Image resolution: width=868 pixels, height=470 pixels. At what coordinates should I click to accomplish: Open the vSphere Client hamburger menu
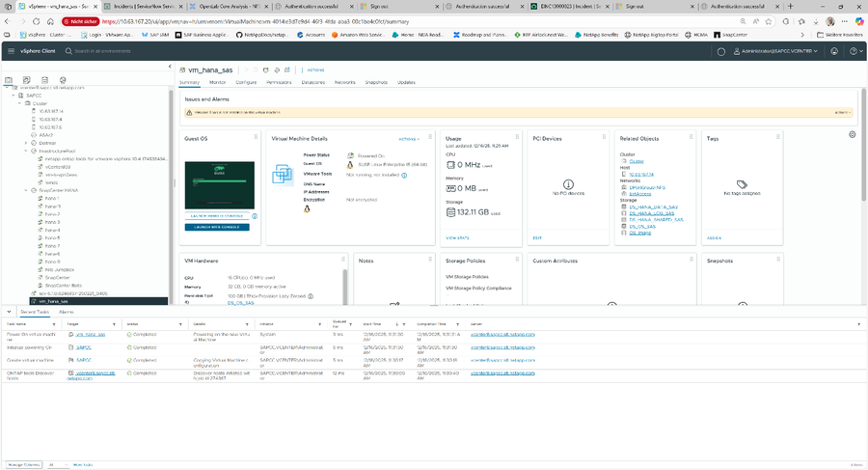11,51
